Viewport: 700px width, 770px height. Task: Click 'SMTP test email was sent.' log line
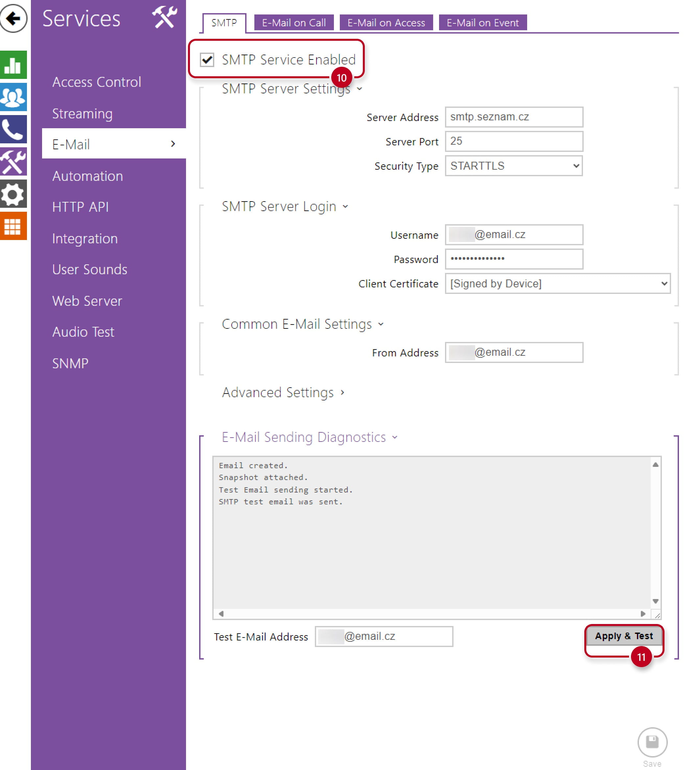(281, 502)
